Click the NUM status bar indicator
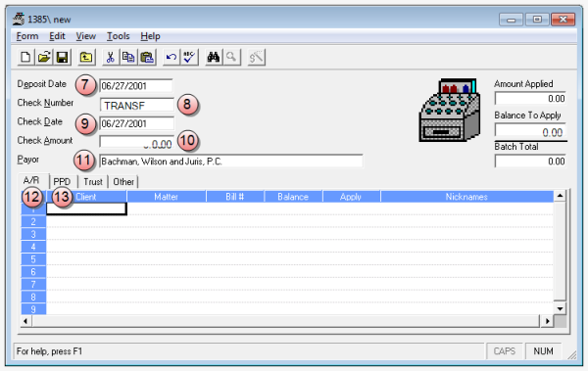The width and height of the screenshot is (588, 371). (543, 351)
